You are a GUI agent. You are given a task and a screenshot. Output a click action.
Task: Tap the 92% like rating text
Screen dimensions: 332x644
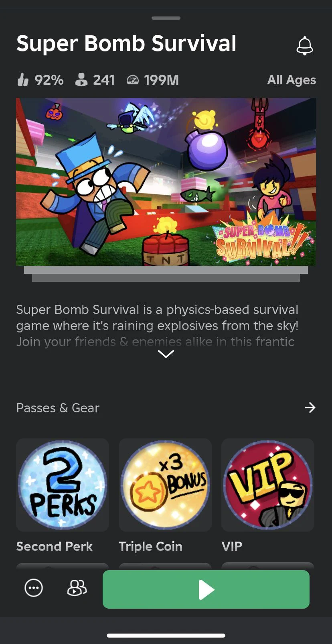(x=49, y=80)
